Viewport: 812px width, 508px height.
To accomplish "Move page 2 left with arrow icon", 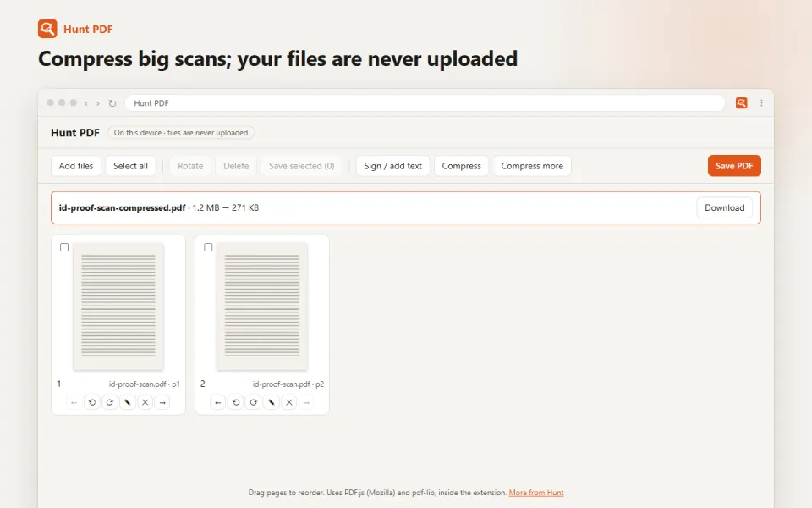I will [218, 402].
